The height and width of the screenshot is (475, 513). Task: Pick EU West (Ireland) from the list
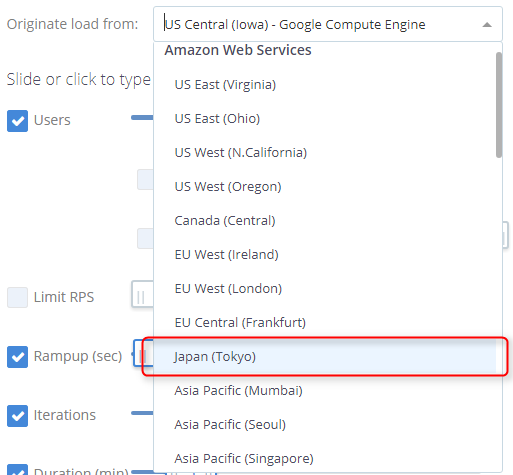click(325, 255)
